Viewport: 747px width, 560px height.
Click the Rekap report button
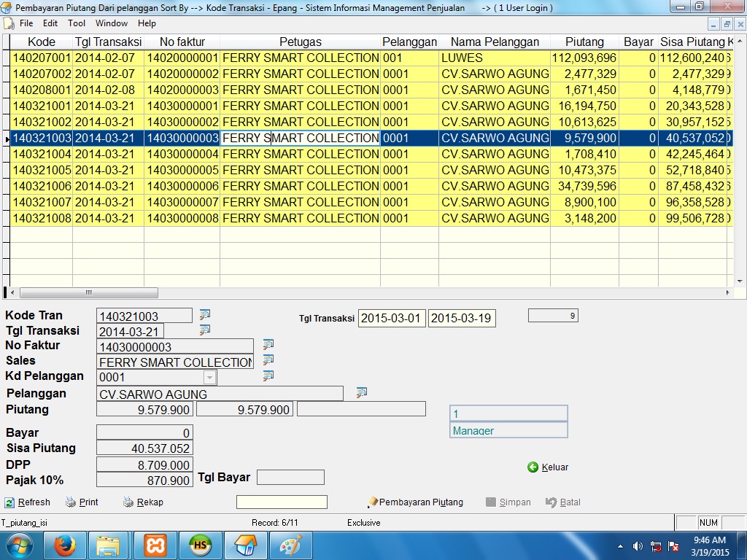point(143,502)
